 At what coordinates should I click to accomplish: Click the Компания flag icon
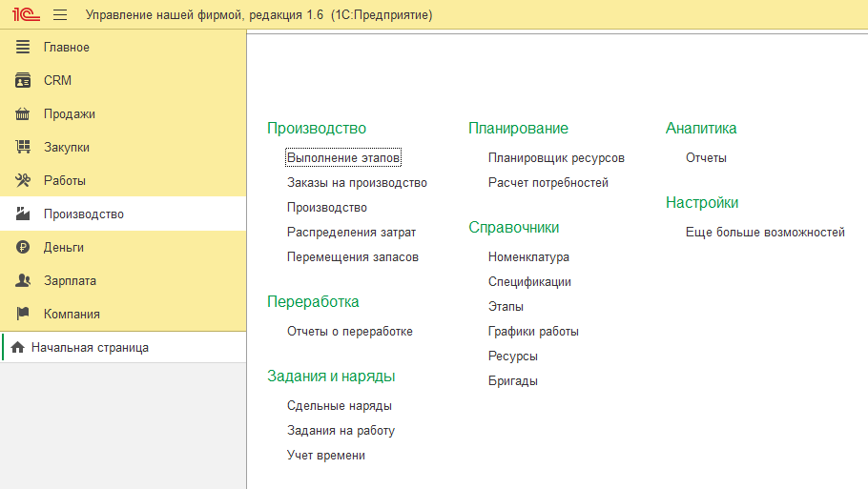(x=24, y=315)
